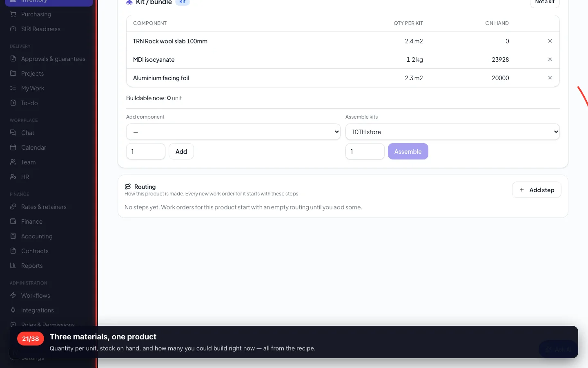
Task: Expand the 10TH store warehouse dropdown
Action: (x=452, y=132)
